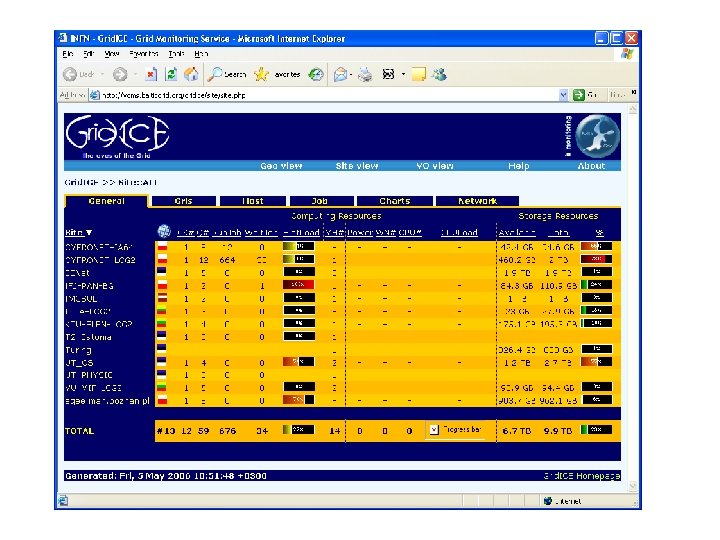Click Internet zone in status bar
The height and width of the screenshot is (540, 720).
point(563,501)
